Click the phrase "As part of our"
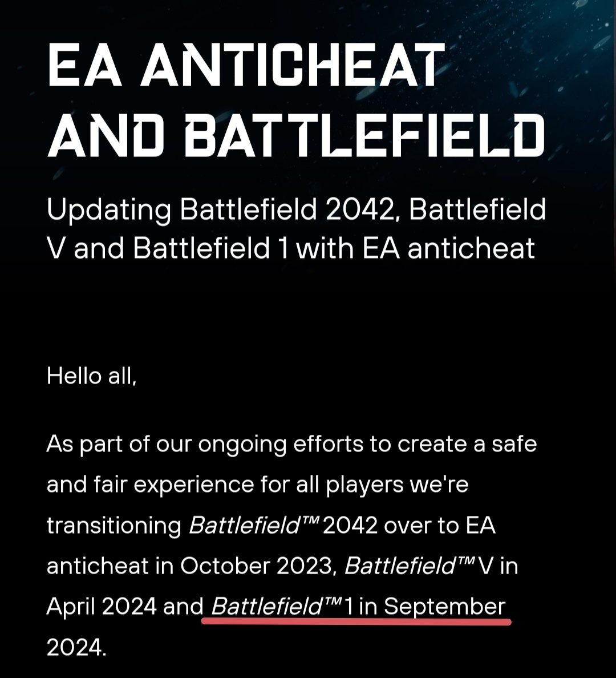The image size is (616, 678). 119,444
